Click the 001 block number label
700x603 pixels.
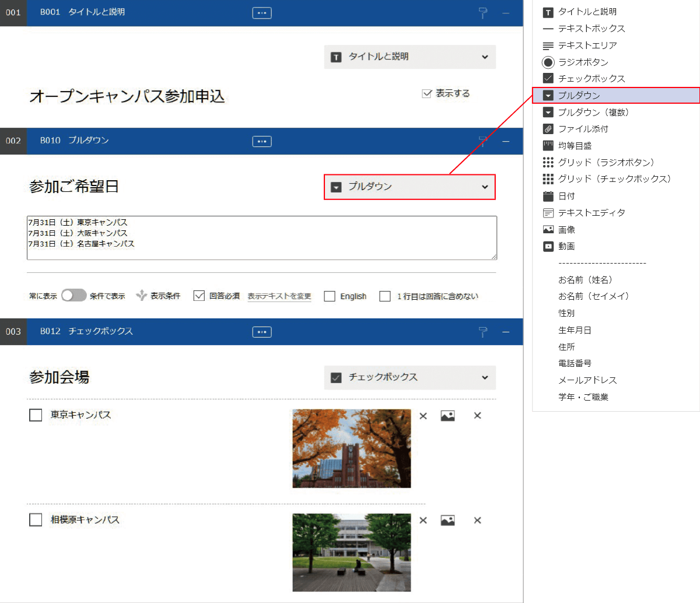[x=13, y=13]
